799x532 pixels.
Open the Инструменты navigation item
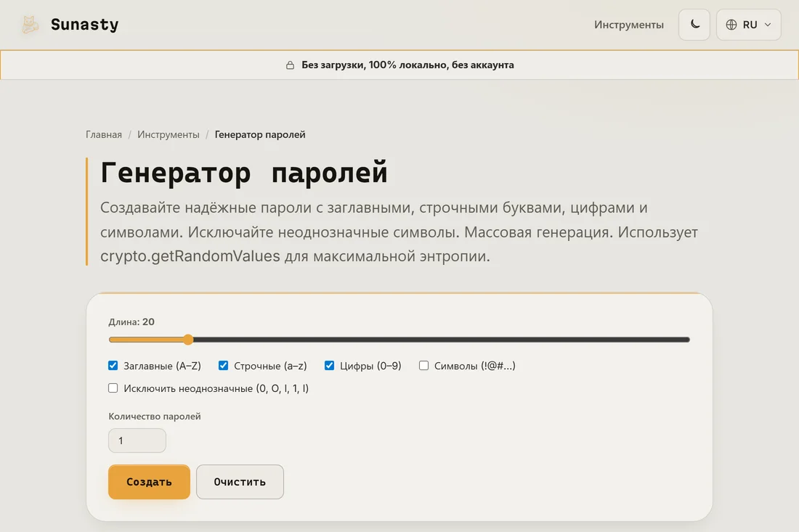click(x=629, y=25)
